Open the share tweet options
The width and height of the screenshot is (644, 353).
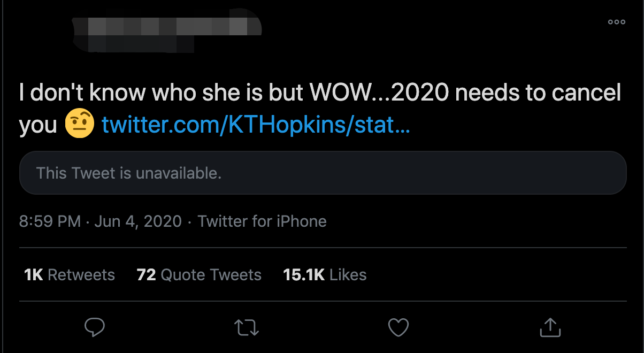(549, 327)
